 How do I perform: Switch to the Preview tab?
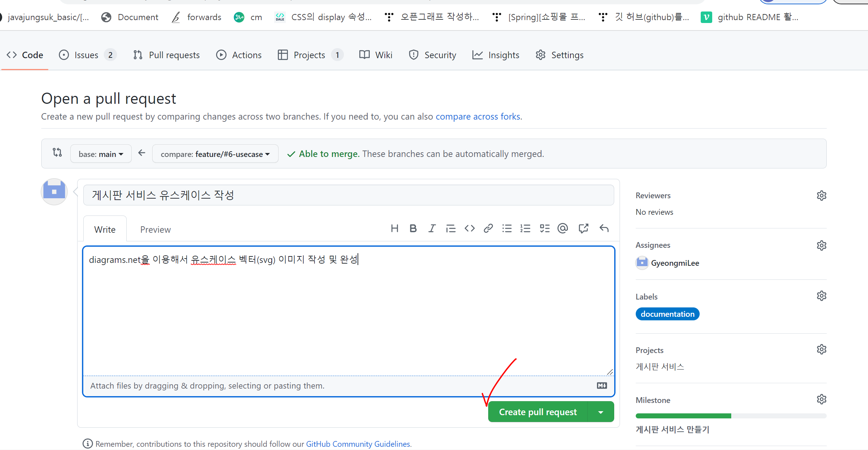coord(155,229)
